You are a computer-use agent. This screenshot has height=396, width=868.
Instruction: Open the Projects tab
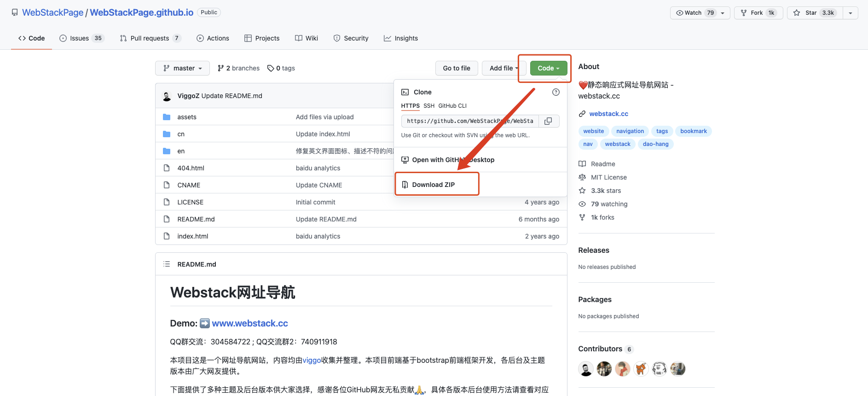click(262, 38)
